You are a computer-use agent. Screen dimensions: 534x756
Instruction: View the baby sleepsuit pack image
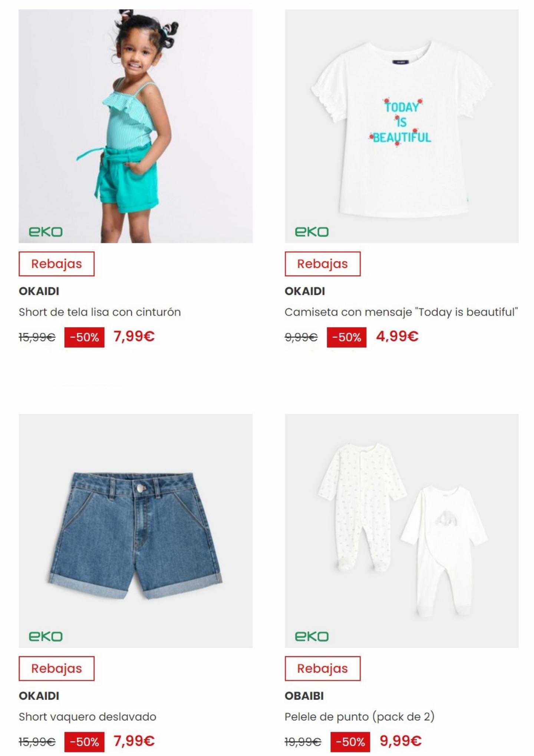[x=402, y=531]
